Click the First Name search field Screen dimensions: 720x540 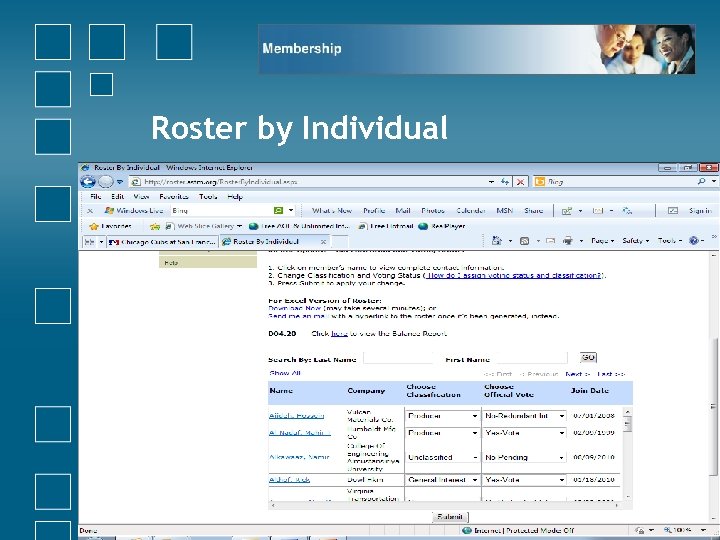point(532,358)
